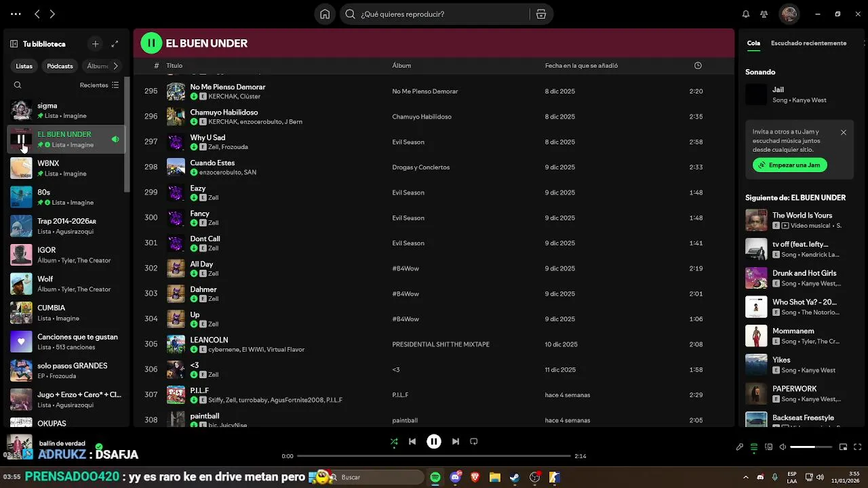Open the miniplayer icon
868x488 pixels.
click(x=844, y=447)
